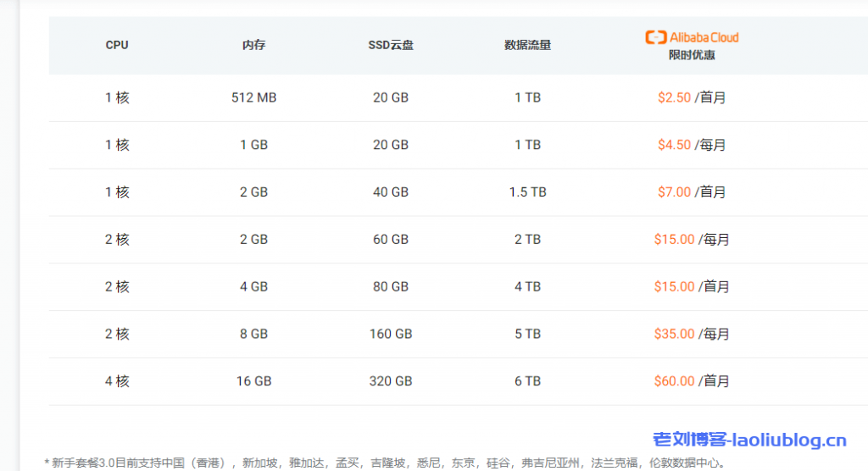Click the 16 GB memory cell
The height and width of the screenshot is (471, 868).
[253, 381]
